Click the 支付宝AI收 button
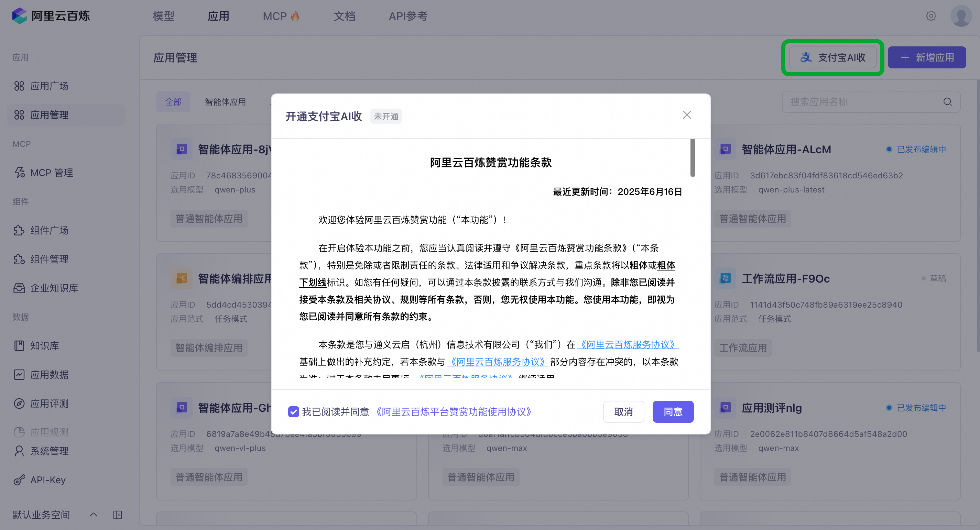The height and width of the screenshot is (530, 980). point(833,57)
